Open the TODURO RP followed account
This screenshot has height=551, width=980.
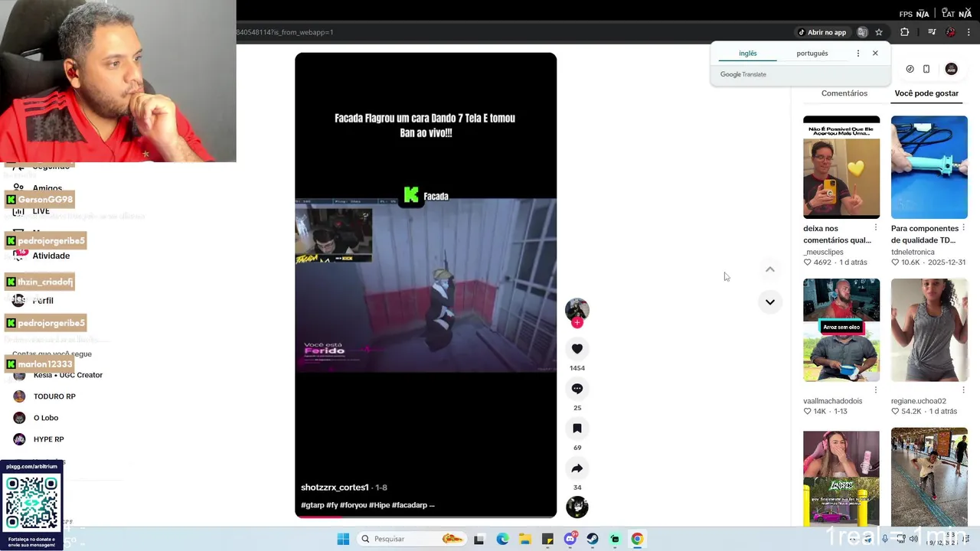point(54,396)
